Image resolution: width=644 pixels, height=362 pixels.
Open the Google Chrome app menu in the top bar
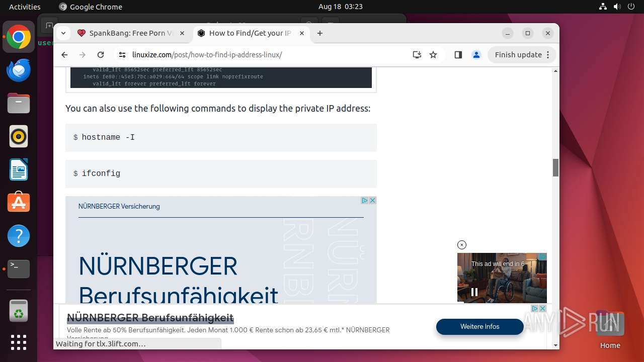tap(91, 7)
